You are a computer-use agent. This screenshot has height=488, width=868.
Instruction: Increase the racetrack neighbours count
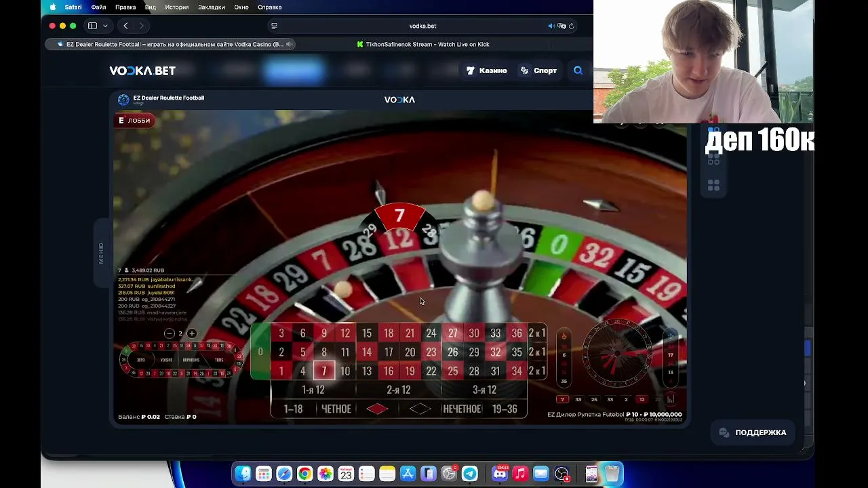tap(192, 333)
